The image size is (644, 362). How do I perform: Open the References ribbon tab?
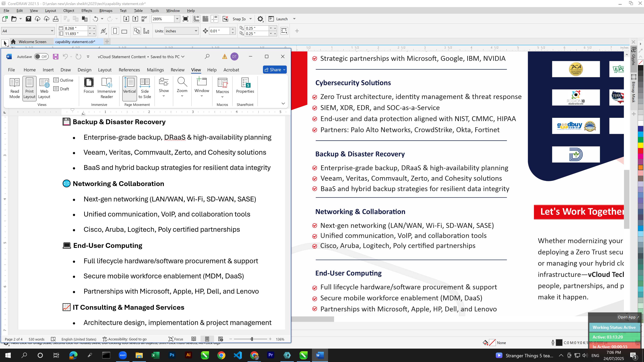(129, 70)
